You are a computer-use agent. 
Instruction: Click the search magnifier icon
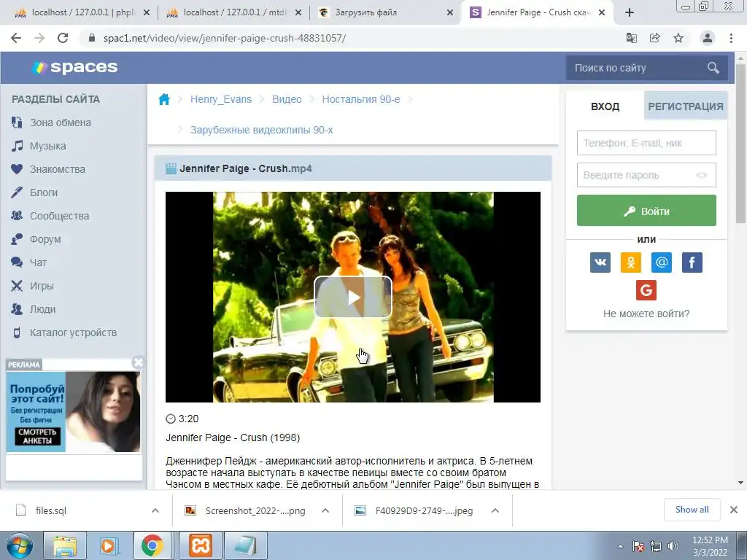(713, 68)
